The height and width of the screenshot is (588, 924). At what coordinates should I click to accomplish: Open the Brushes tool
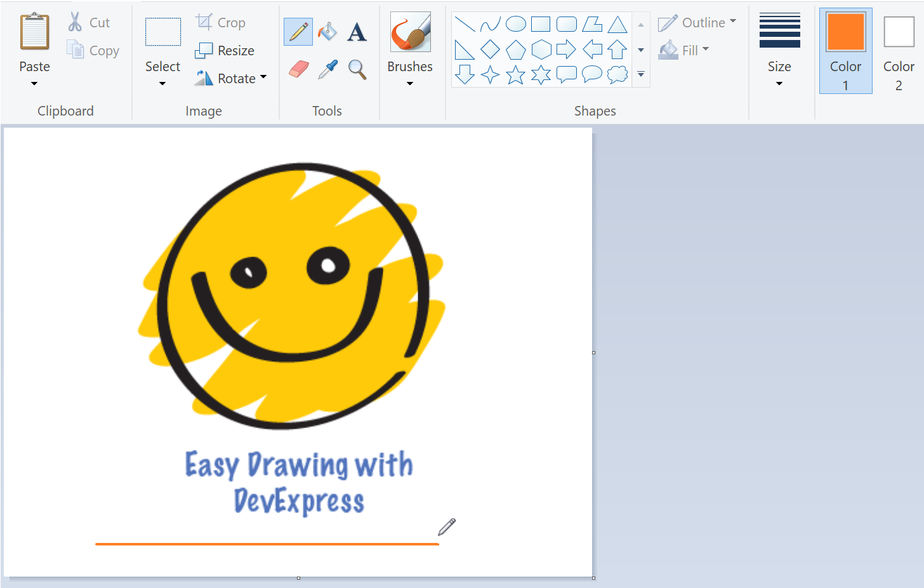409,48
